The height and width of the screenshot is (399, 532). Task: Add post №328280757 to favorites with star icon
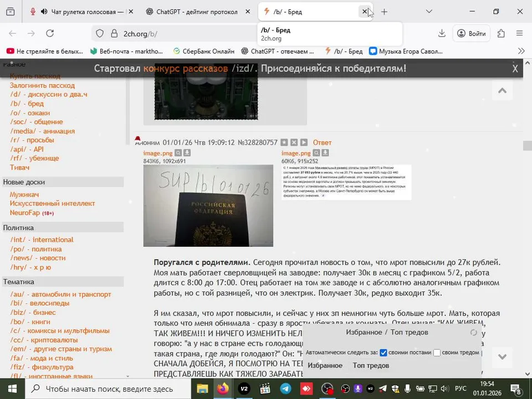click(x=284, y=142)
